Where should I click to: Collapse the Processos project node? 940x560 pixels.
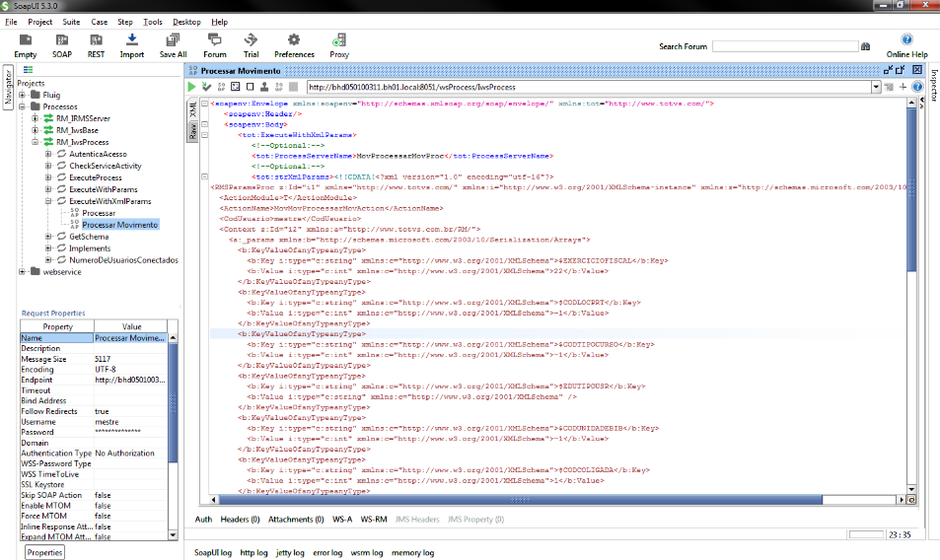(x=22, y=106)
